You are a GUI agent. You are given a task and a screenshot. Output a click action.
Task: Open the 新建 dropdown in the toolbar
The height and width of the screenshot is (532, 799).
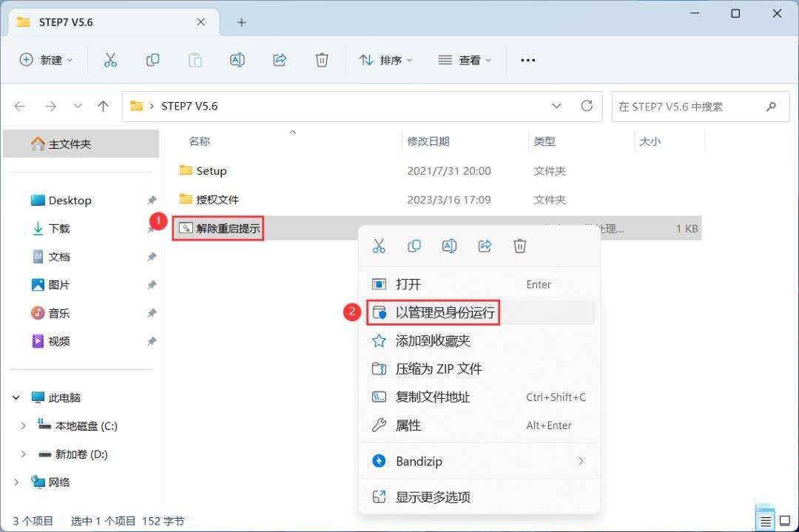[46, 60]
